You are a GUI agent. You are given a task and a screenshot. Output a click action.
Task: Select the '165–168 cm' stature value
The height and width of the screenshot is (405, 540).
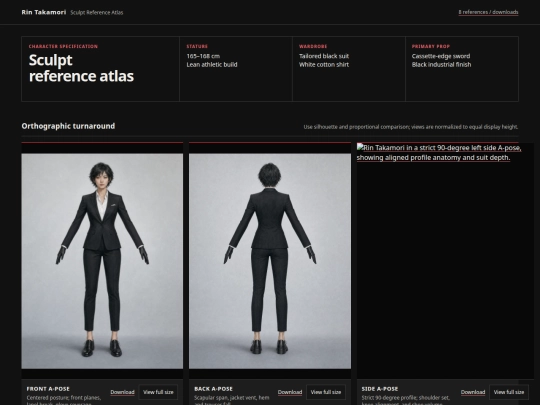click(203, 56)
